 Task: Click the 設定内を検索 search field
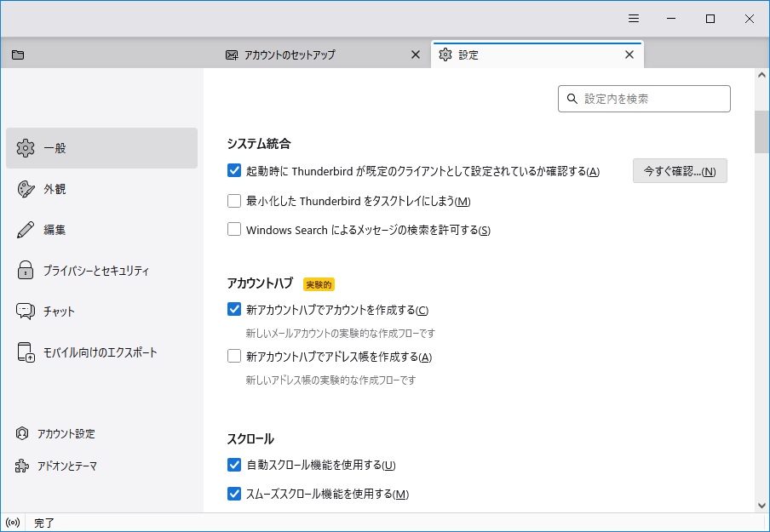652,99
